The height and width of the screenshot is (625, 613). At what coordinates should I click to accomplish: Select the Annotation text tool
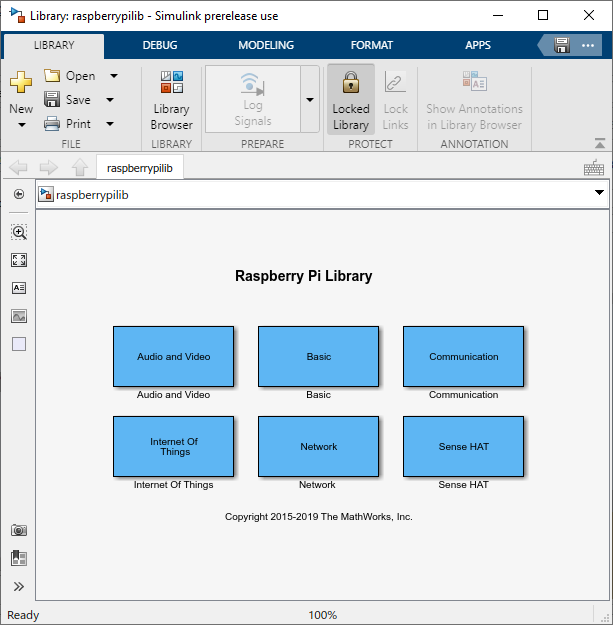(x=19, y=288)
